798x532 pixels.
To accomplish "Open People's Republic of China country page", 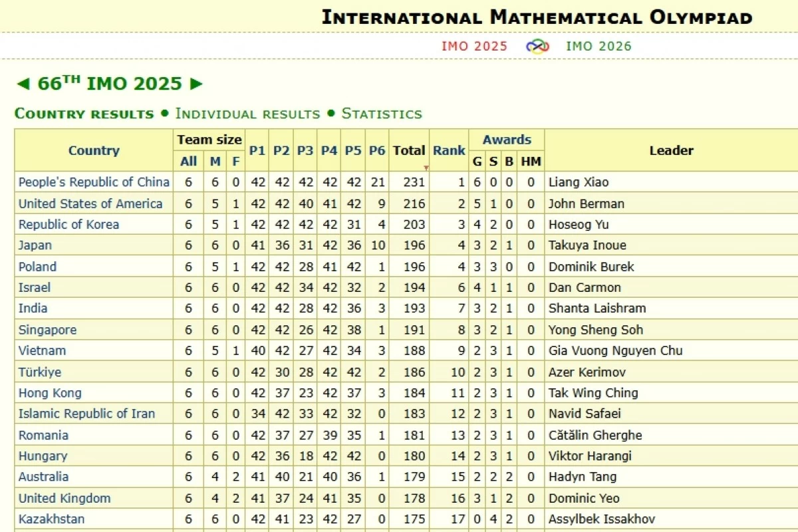I will coord(94,182).
